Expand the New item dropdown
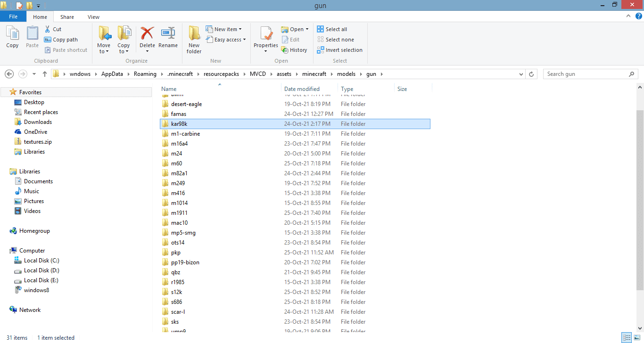This screenshot has height=343, width=644. [224, 29]
